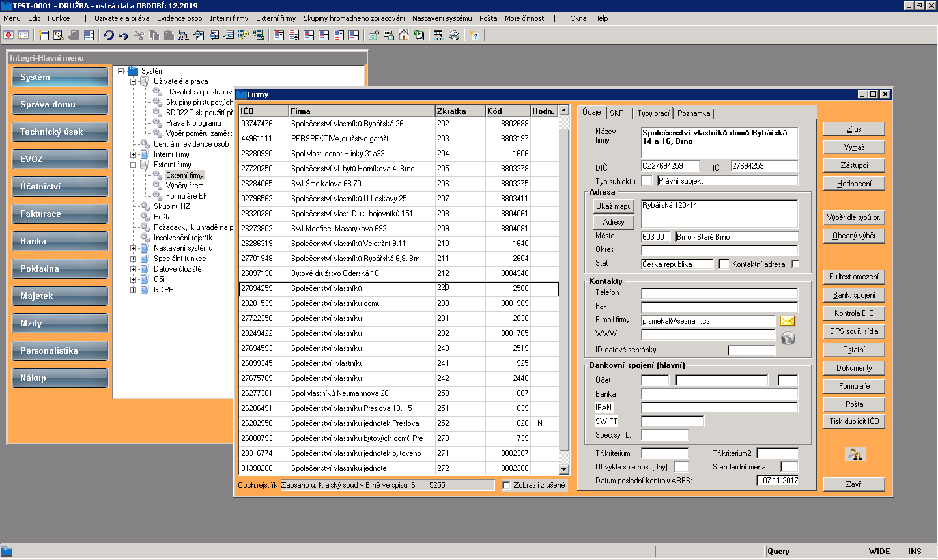Open the Funkce menu
The height and width of the screenshot is (560, 938).
(x=59, y=18)
